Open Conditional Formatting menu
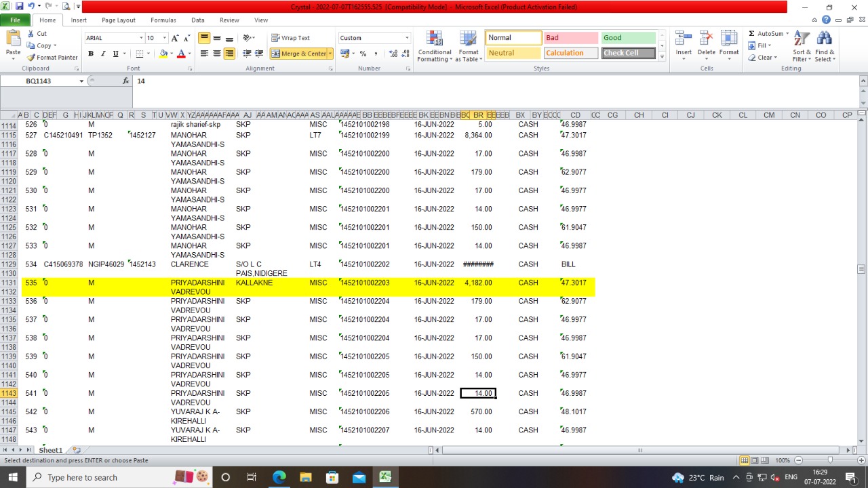The width and height of the screenshot is (868, 488). (435, 46)
